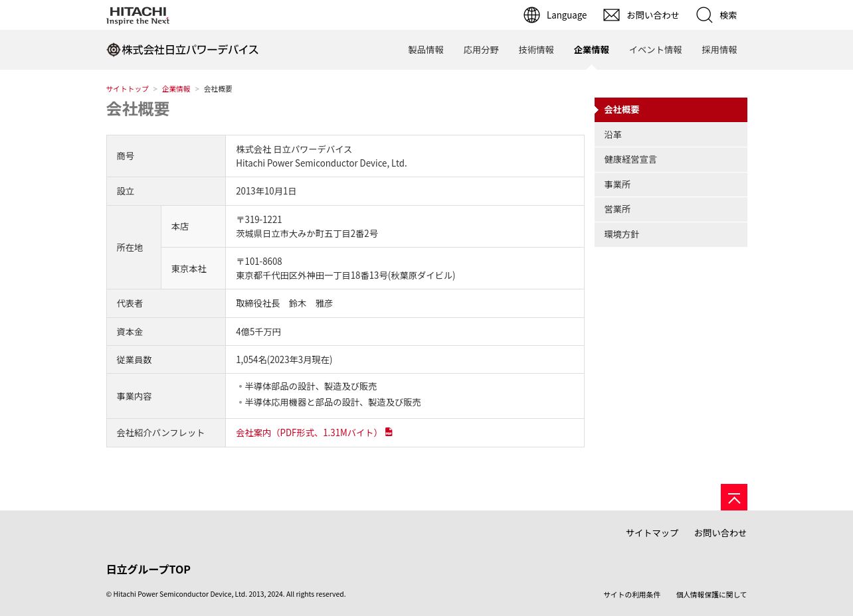This screenshot has height=616, width=853.
Task: Click the Hitachi Inspire the Next logo
Action: 138,15
